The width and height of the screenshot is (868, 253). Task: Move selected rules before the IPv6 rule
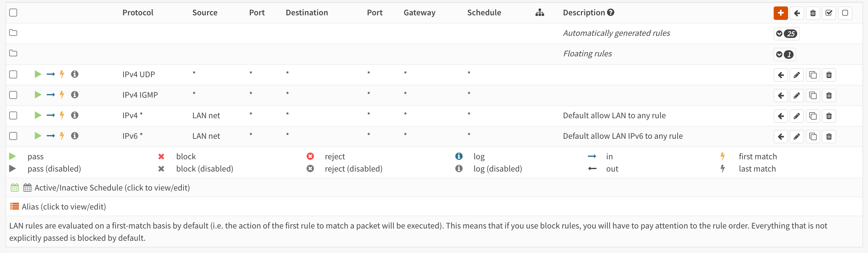point(781,136)
